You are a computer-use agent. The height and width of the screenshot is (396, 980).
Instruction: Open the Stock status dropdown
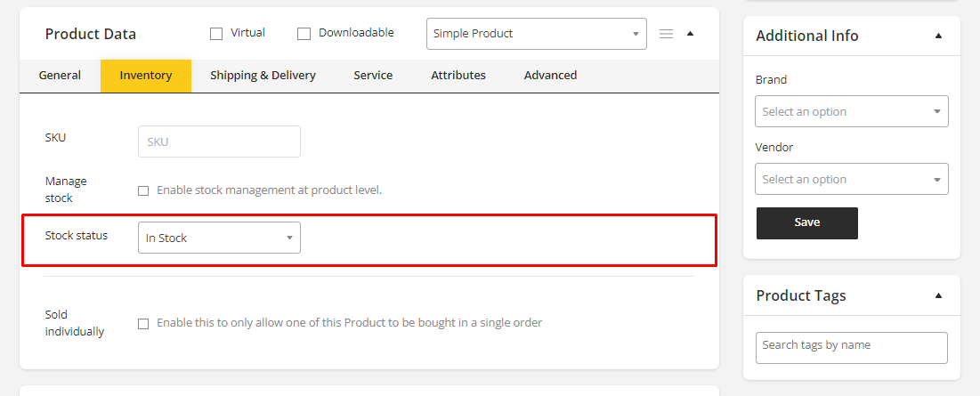[x=219, y=238]
